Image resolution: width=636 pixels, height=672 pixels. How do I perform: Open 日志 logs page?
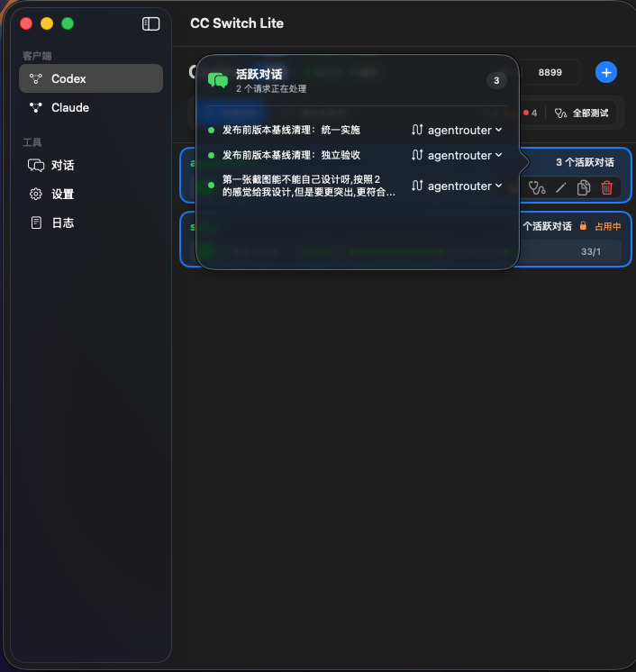(x=91, y=222)
